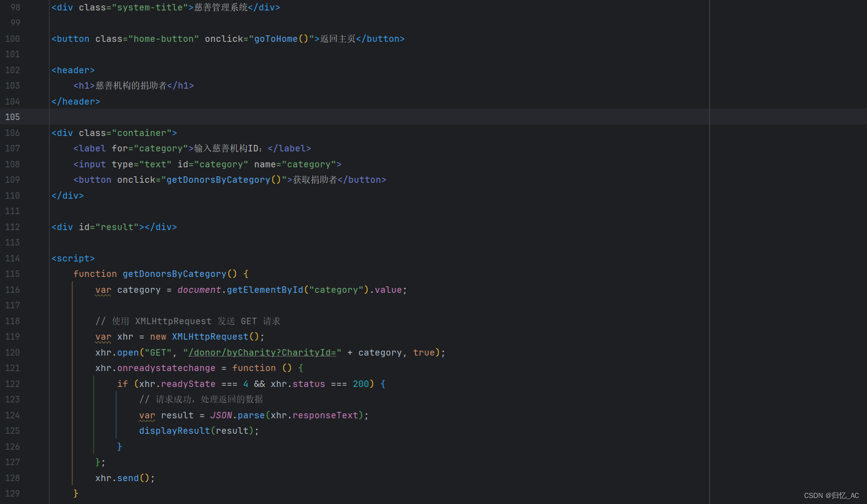The width and height of the screenshot is (867, 504).
Task: Click the status code 200
Action: (361, 384)
